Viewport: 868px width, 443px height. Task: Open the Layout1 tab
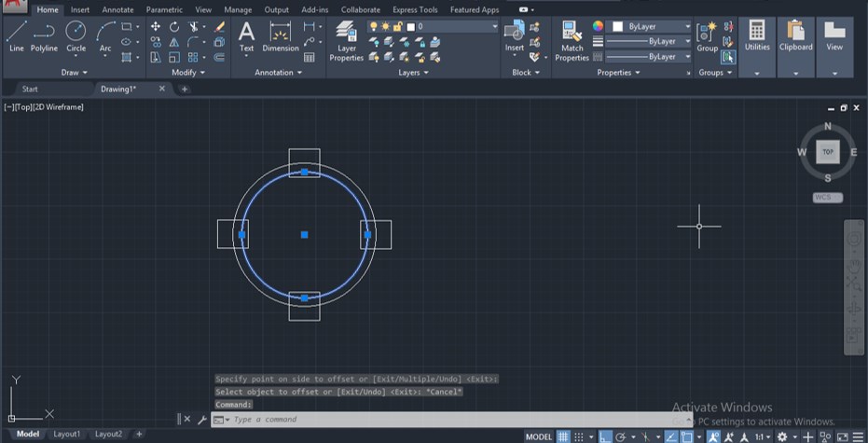pyautogui.click(x=66, y=434)
